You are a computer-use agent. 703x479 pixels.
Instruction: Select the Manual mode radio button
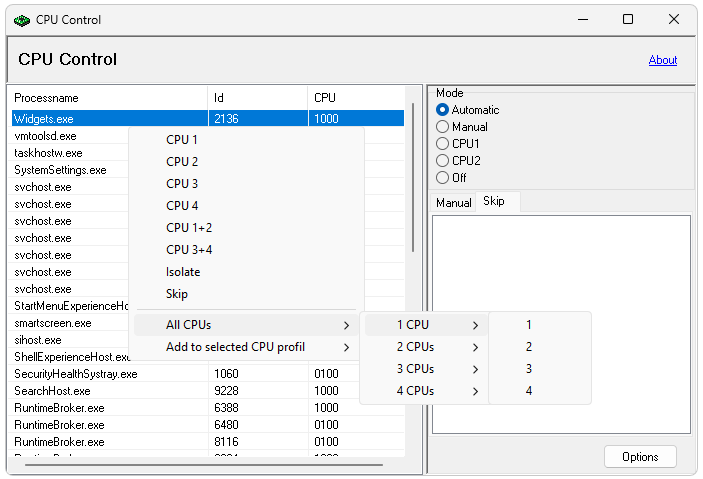(443, 127)
